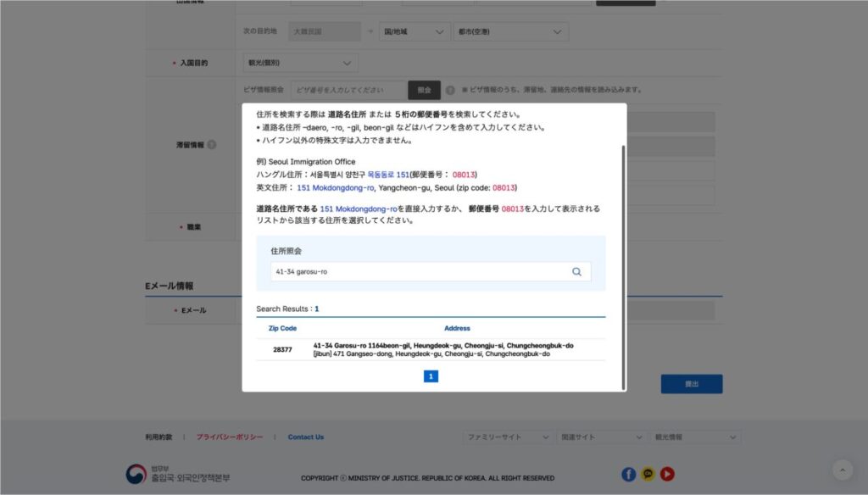Screen dimensions: 868x495
Task: Click the magnifying glass search icon
Action: coord(576,271)
